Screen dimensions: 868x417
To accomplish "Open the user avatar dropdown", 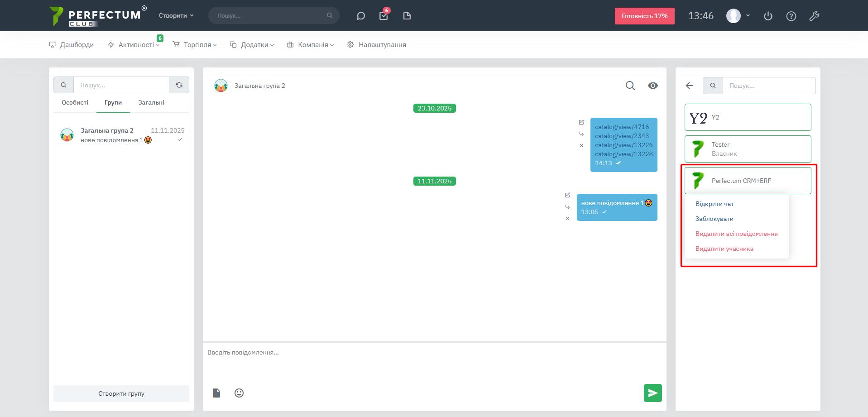I will click(x=738, y=16).
